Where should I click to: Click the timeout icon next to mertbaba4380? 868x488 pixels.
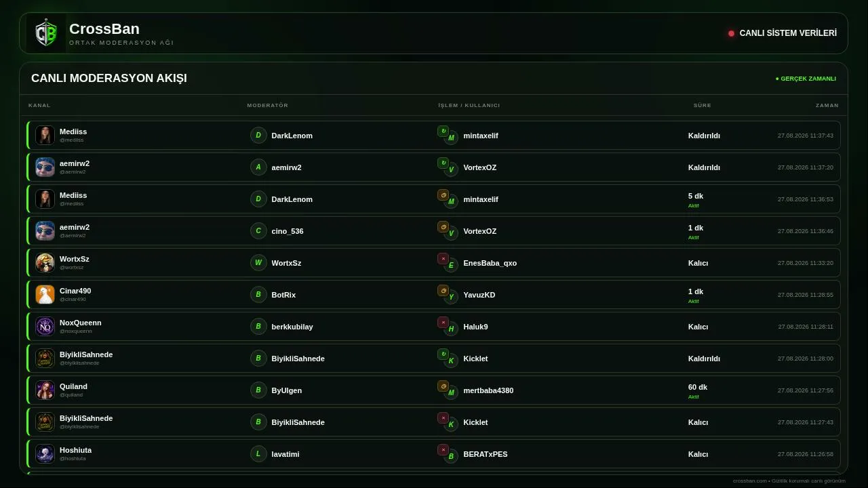coord(443,386)
